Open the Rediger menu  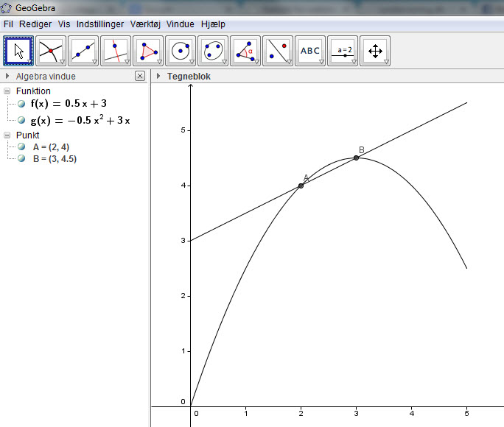pyautogui.click(x=35, y=24)
